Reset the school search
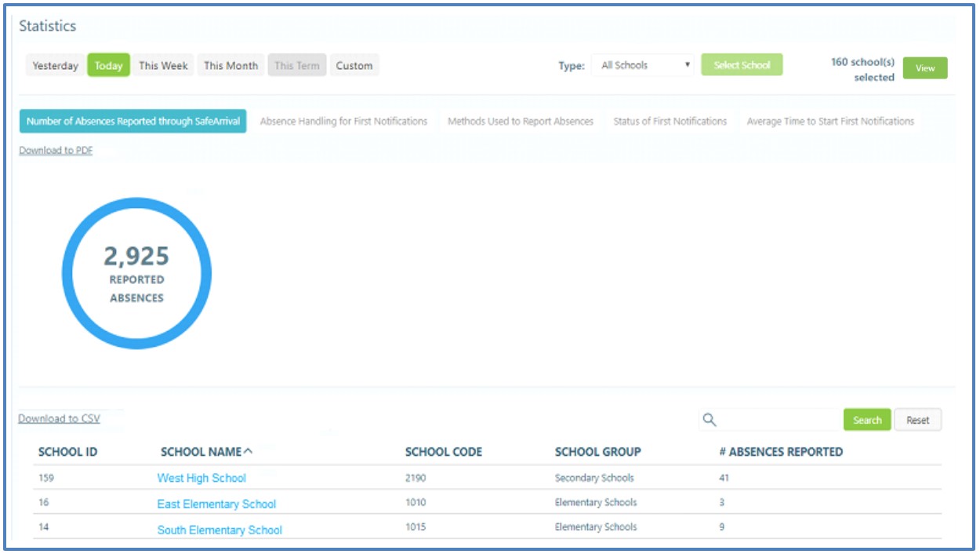Viewport: 980px width, 554px height. pyautogui.click(x=917, y=420)
